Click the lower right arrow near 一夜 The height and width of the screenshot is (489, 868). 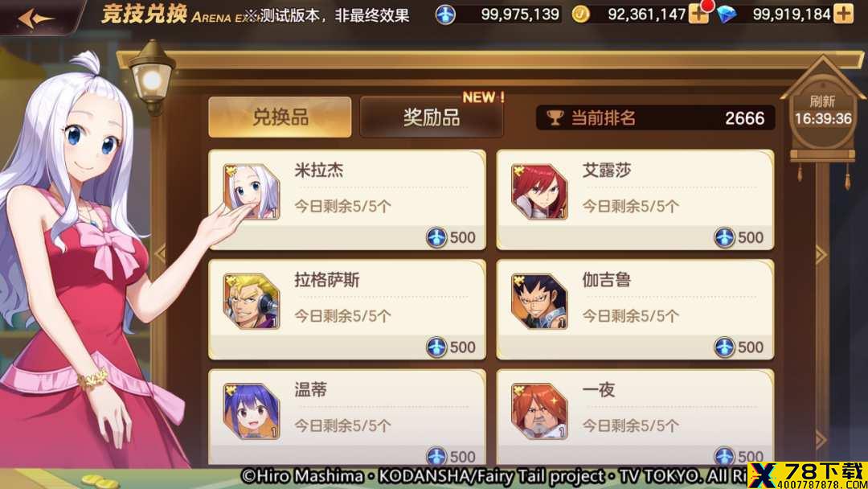(821, 440)
